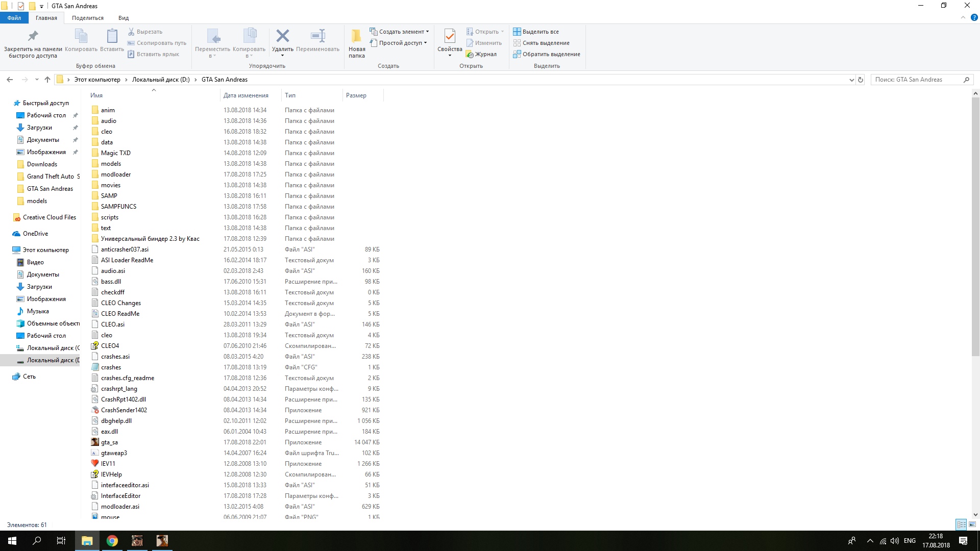Open the help question mark icon
Image resolution: width=980 pixels, height=551 pixels.
[x=974, y=17]
